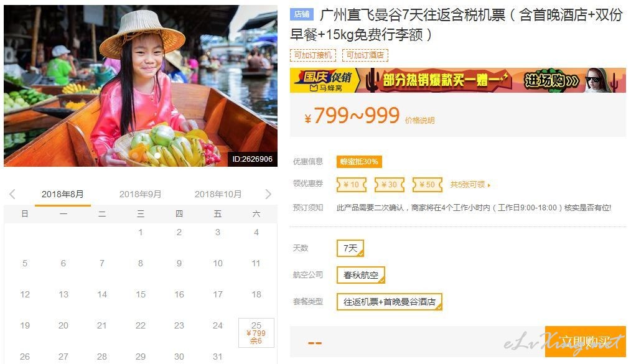
Task: Click the 蜂蜜抵30% discount badge
Action: (359, 162)
